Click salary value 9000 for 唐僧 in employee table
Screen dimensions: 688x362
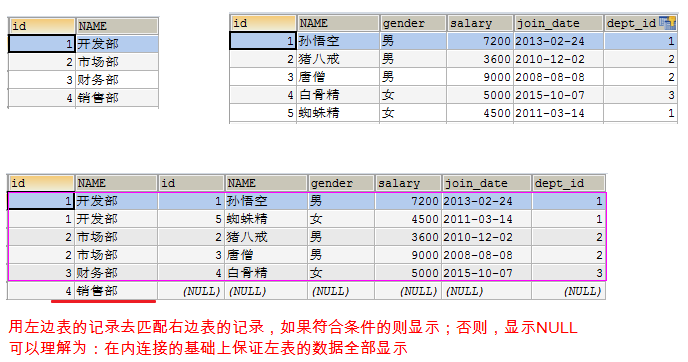coord(480,77)
